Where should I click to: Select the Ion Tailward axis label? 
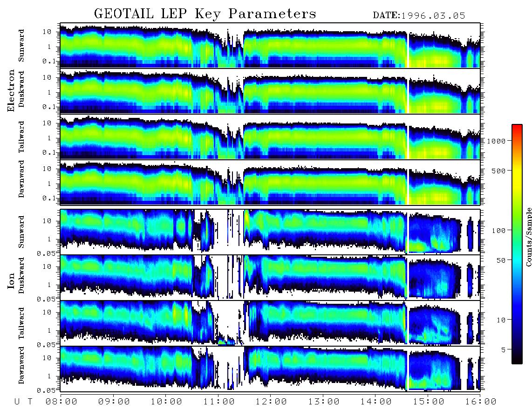click(21, 323)
